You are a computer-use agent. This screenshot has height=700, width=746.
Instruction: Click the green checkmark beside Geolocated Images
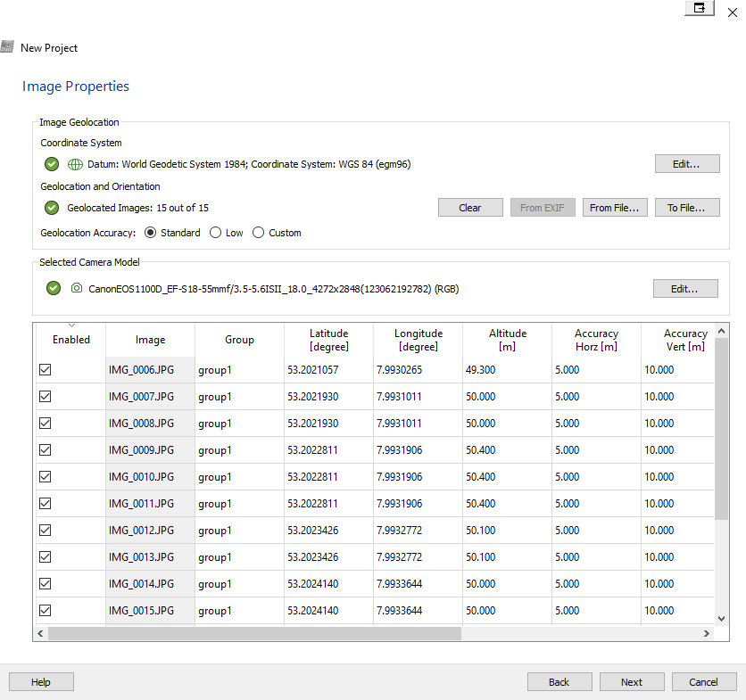(52, 208)
